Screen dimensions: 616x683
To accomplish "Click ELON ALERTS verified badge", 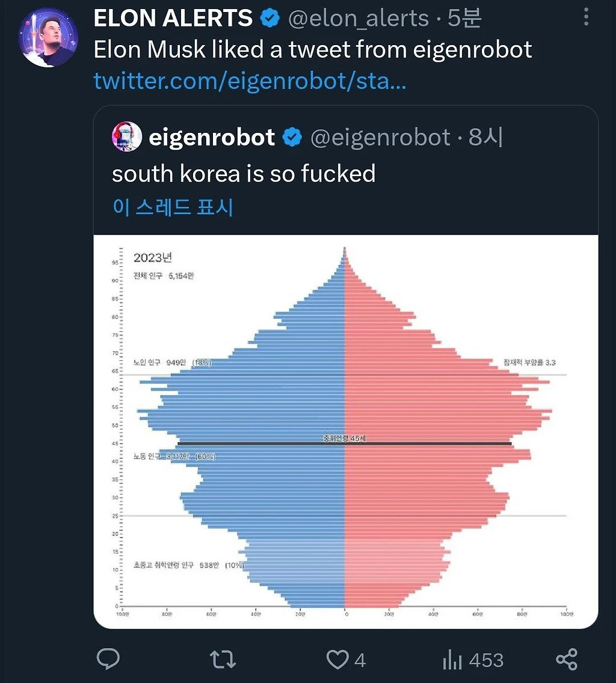I will tap(270, 18).
